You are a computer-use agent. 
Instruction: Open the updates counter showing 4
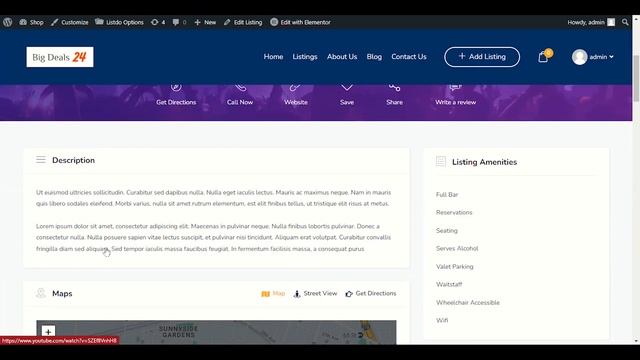pos(158,22)
